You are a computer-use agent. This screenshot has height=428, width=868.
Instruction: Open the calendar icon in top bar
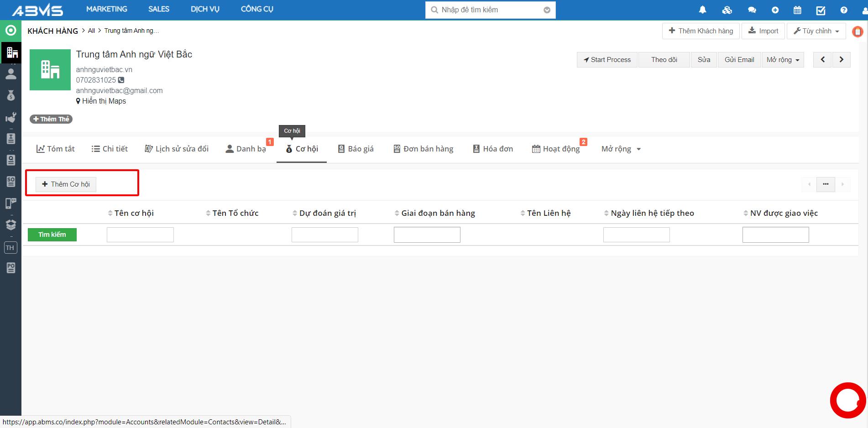click(x=797, y=10)
